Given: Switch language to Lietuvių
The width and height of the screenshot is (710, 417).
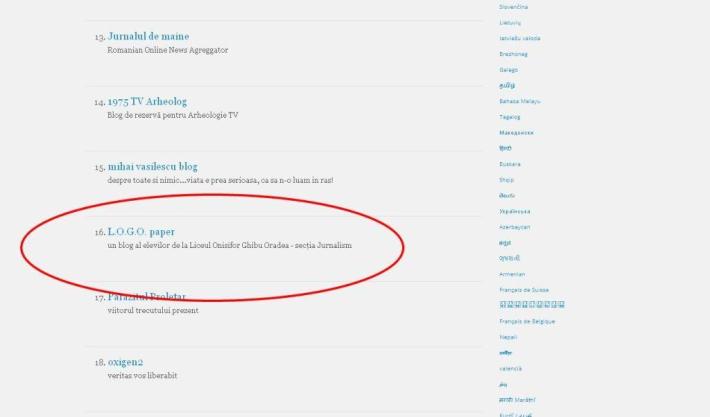Looking at the screenshot, I should point(510,22).
